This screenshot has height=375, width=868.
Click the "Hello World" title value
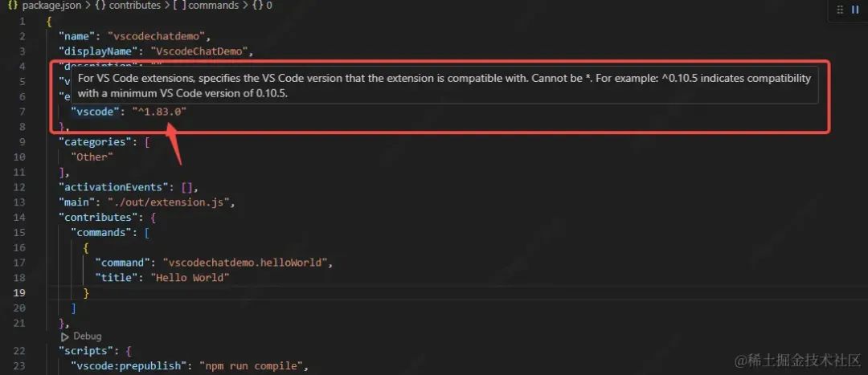[x=190, y=278]
